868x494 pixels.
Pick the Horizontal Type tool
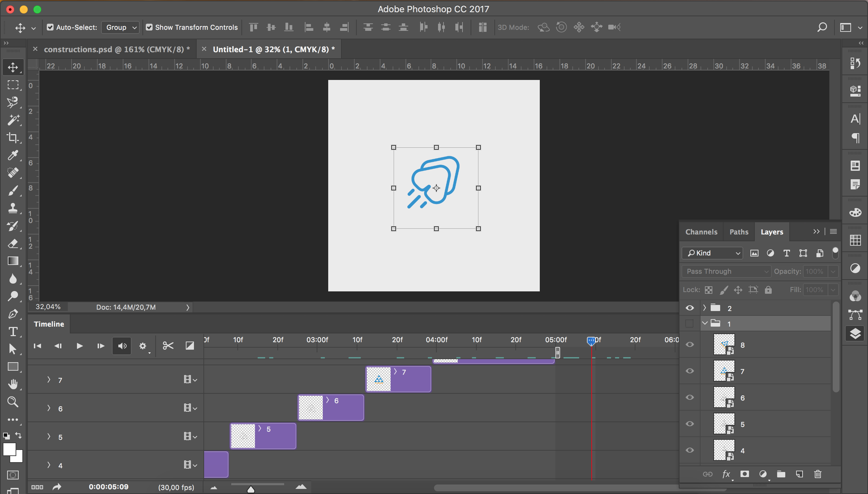tap(13, 331)
